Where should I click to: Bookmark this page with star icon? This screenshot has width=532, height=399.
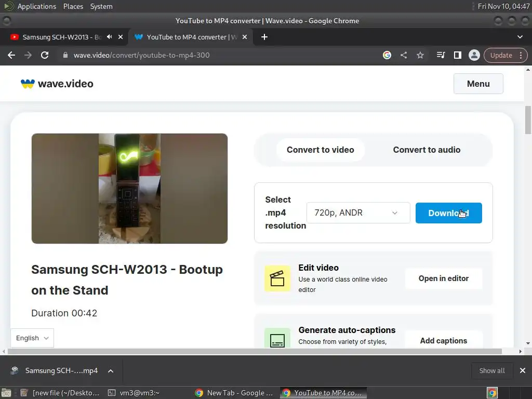[420, 55]
